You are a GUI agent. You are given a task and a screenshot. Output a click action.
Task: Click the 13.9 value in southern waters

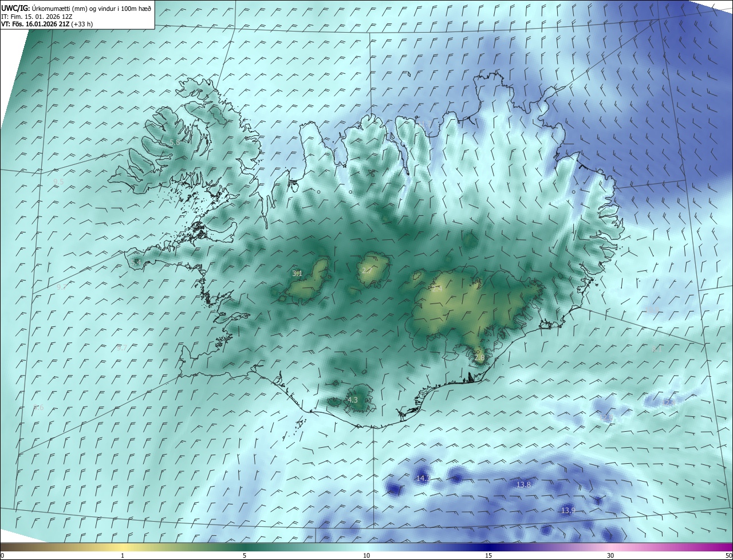pos(568,510)
